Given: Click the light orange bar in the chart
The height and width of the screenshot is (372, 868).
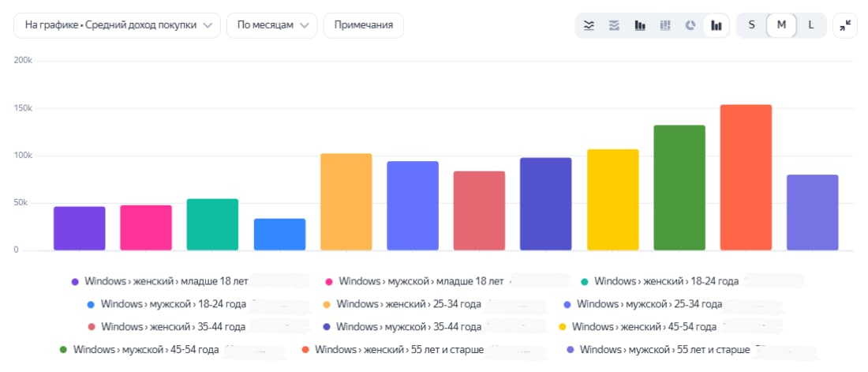Looking at the screenshot, I should tap(346, 202).
